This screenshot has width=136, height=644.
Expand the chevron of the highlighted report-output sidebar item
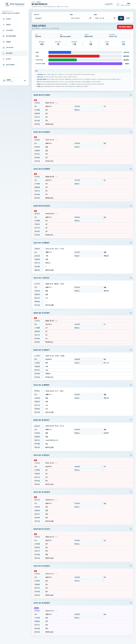tap(26, 53)
